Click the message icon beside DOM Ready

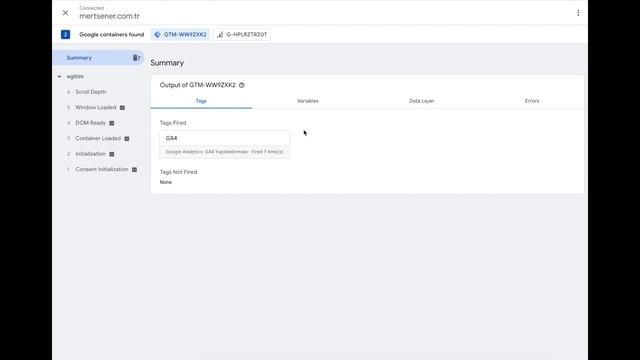point(111,123)
